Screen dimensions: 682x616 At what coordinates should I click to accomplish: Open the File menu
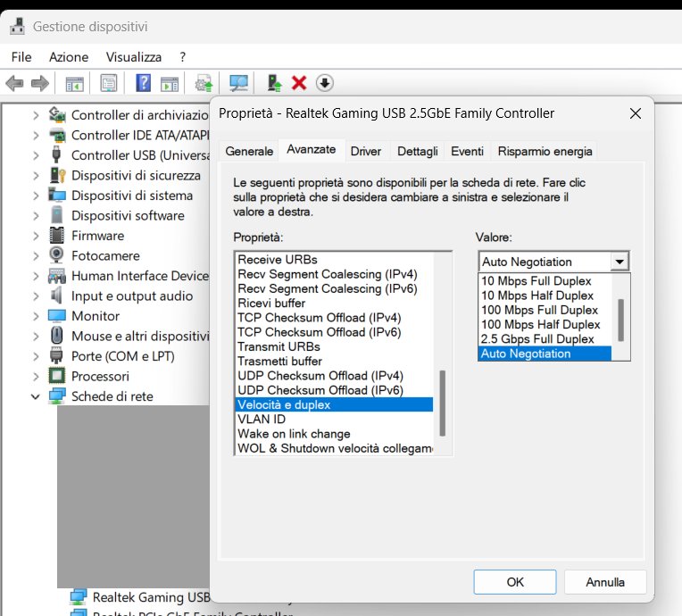point(21,57)
